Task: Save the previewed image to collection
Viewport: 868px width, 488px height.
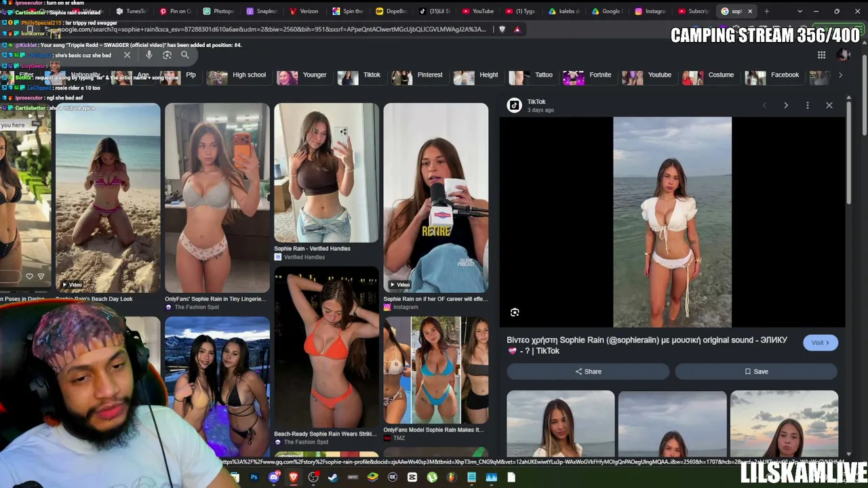Action: [x=756, y=371]
